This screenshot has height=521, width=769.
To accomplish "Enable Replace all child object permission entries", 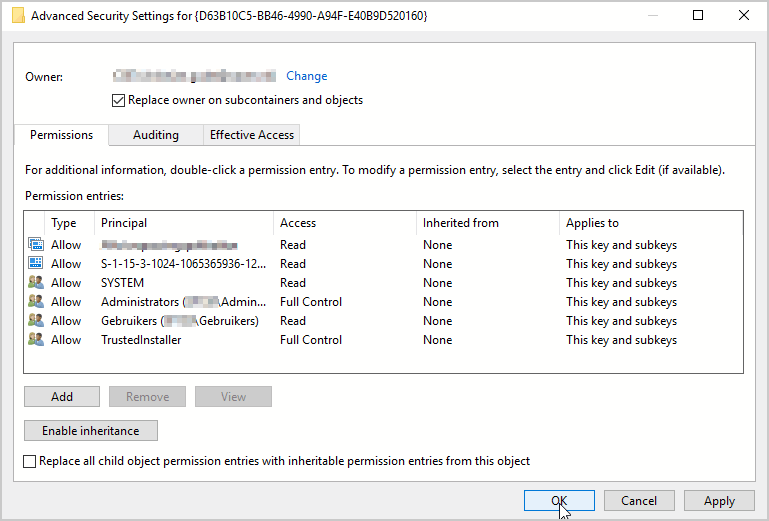I will pyautogui.click(x=30, y=461).
